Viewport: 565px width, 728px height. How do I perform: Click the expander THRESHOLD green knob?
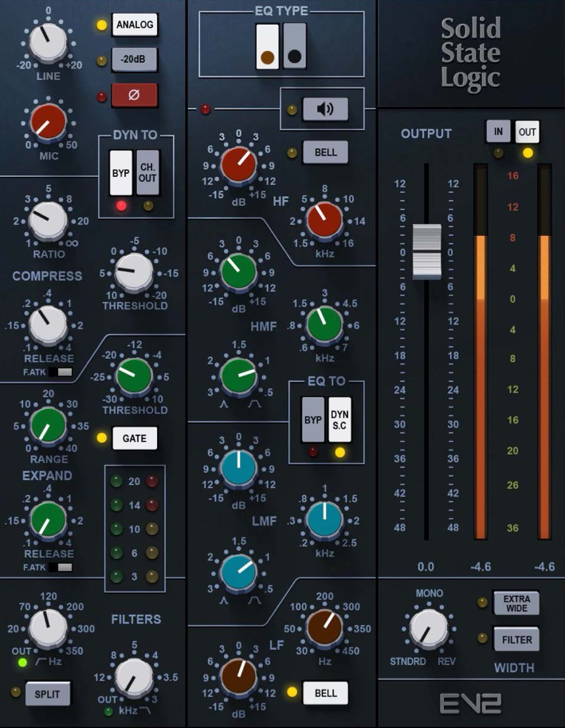pyautogui.click(x=134, y=375)
